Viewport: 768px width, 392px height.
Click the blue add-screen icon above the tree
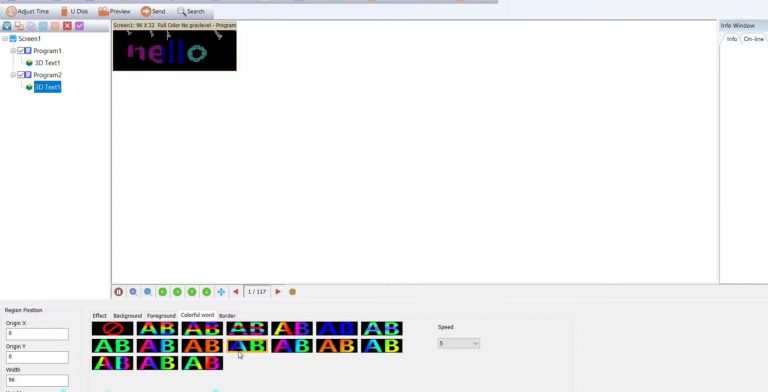[7, 26]
